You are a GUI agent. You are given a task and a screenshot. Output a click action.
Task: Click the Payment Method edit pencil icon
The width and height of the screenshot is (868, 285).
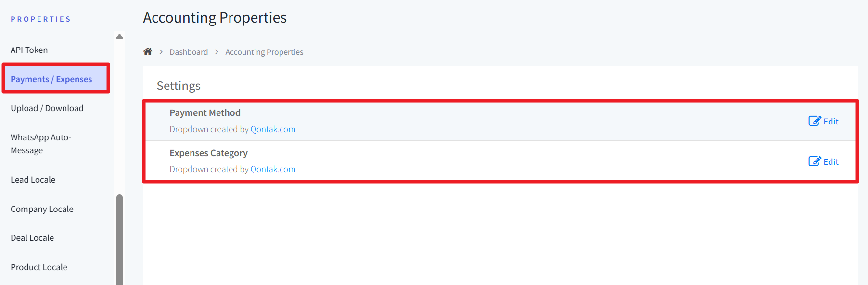(815, 121)
